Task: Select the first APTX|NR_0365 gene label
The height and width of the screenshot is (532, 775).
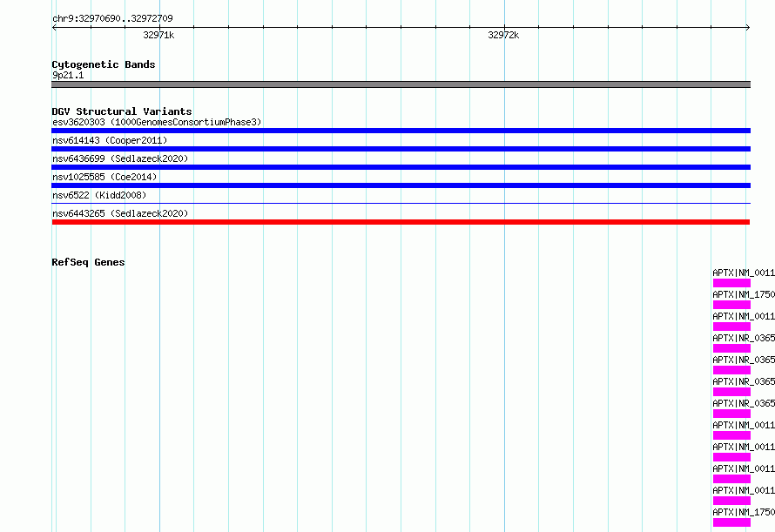Action: click(x=744, y=338)
